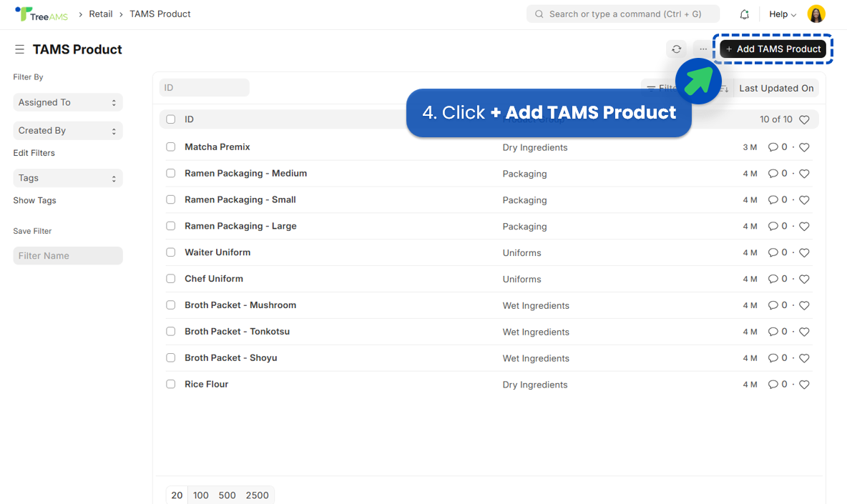Like the Matcha Premix row
Image resolution: width=847 pixels, height=504 pixels.
pyautogui.click(x=804, y=147)
